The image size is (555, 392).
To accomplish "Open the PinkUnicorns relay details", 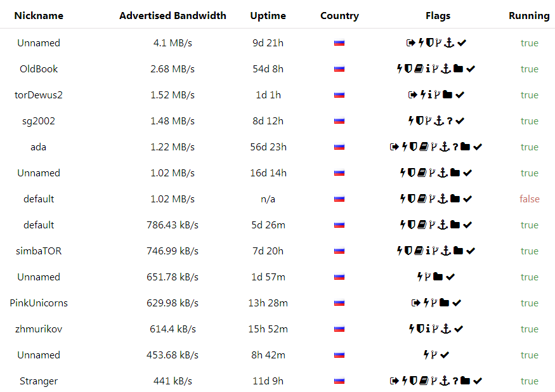I will [39, 303].
